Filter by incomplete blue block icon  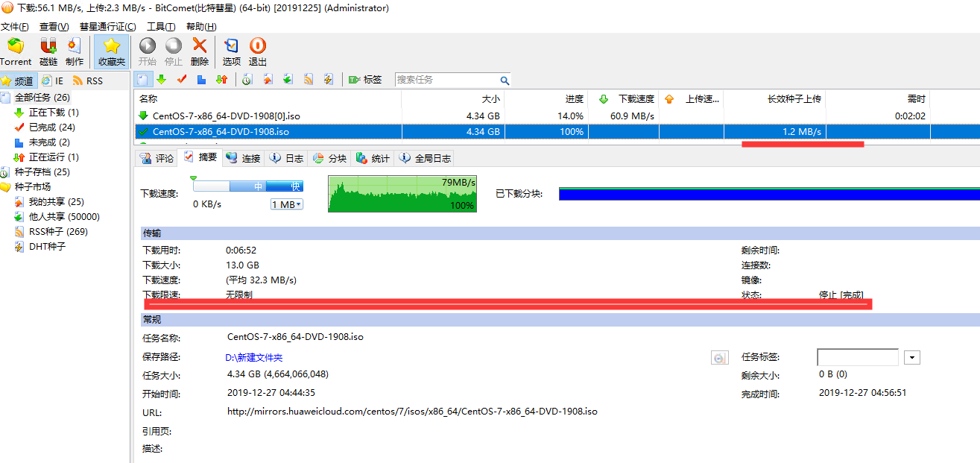201,79
